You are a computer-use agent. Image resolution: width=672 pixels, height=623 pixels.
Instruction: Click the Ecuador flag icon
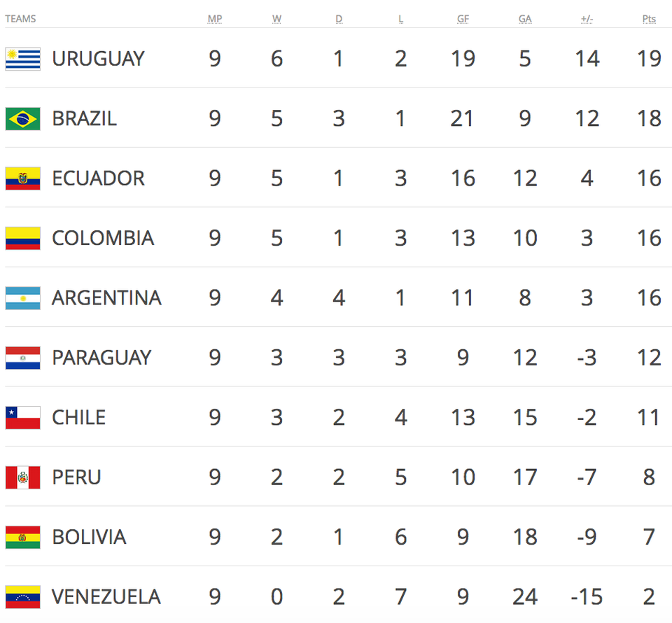23,178
